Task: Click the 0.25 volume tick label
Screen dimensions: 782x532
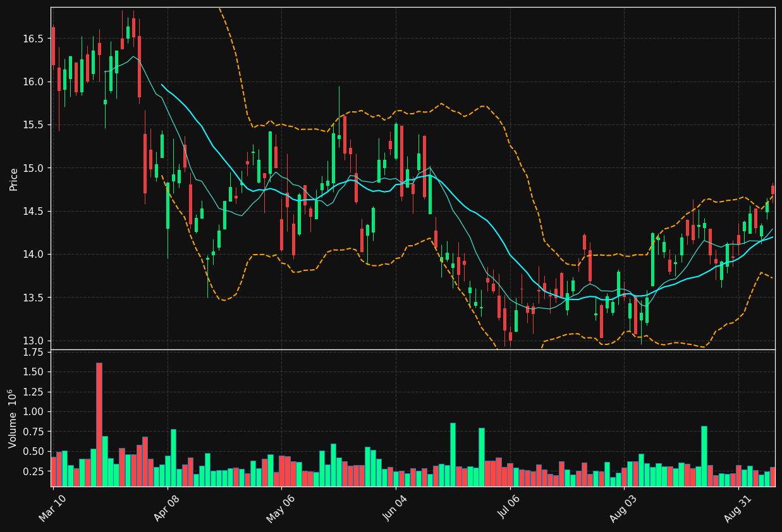Action: pos(33,471)
